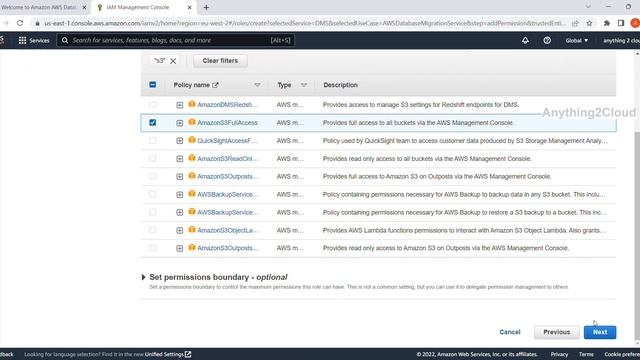640x360 pixels.
Task: Open the AmazonS3ObjectLa... policy link
Action: coord(228,231)
